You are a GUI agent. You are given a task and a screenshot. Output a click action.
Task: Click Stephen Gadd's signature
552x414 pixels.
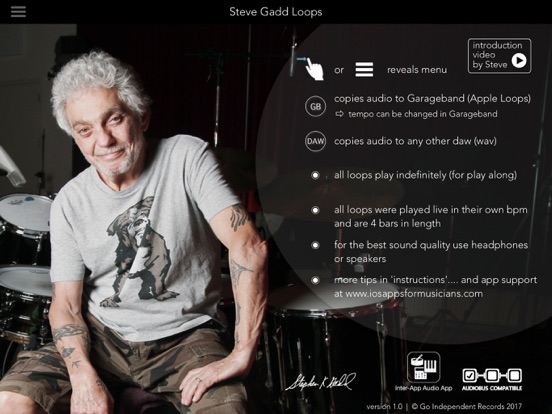tap(320, 382)
